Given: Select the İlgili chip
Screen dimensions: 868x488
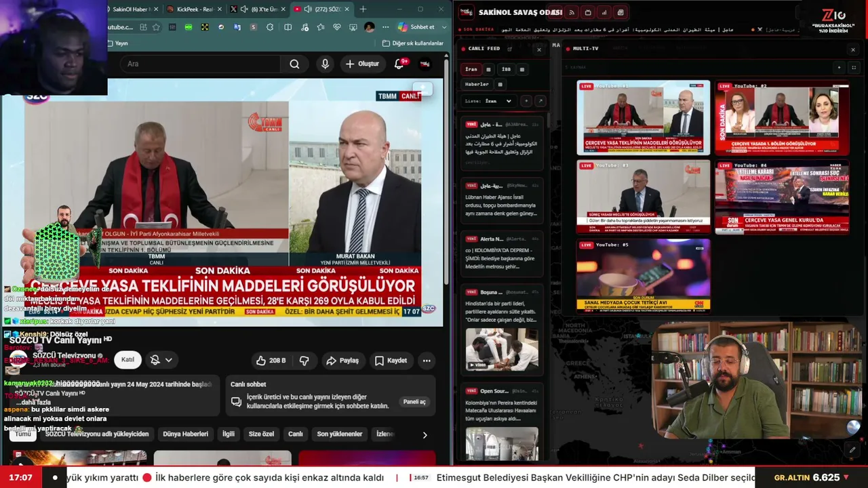Looking at the screenshot, I should pyautogui.click(x=229, y=434).
